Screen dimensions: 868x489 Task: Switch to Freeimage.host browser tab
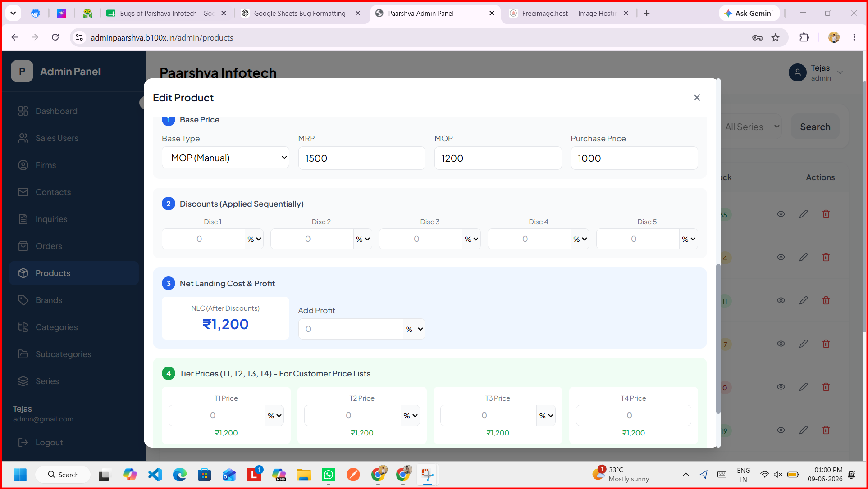[x=569, y=14]
